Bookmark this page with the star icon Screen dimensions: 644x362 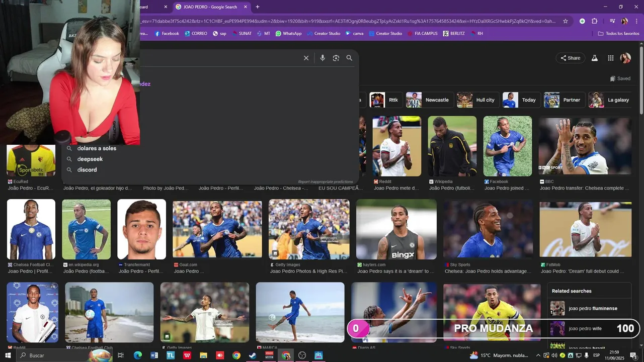click(566, 21)
